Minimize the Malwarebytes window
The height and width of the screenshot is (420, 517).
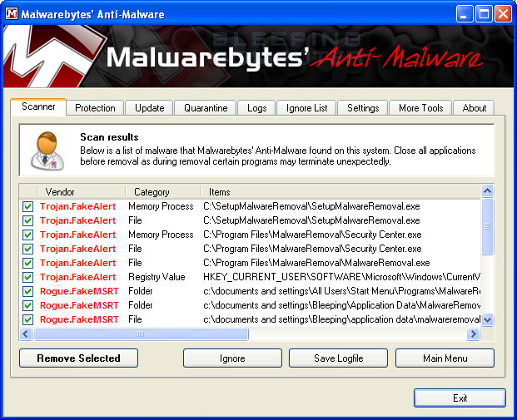pyautogui.click(x=465, y=14)
